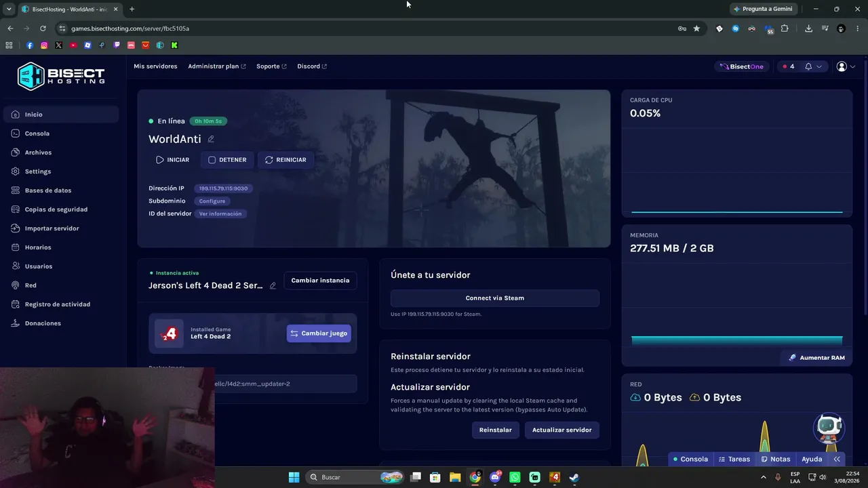
Task: Click Pregunta a Gemini button
Action: pyautogui.click(x=763, y=9)
